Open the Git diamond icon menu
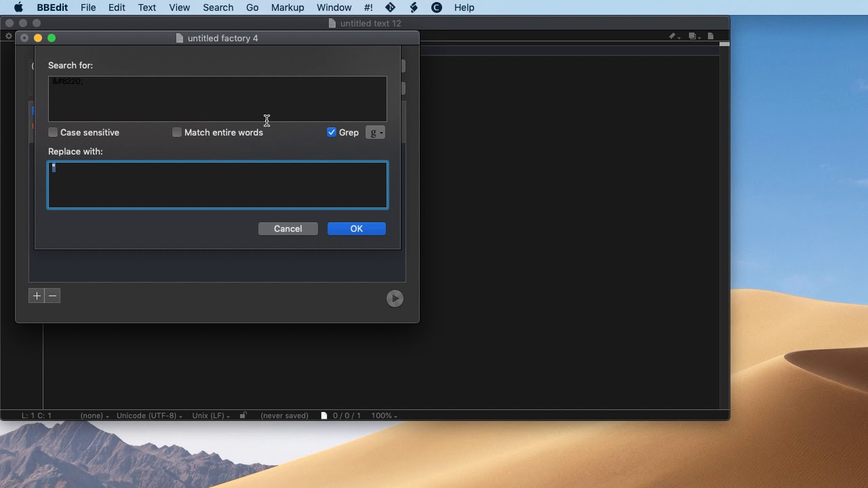The image size is (868, 488). (x=391, y=7)
